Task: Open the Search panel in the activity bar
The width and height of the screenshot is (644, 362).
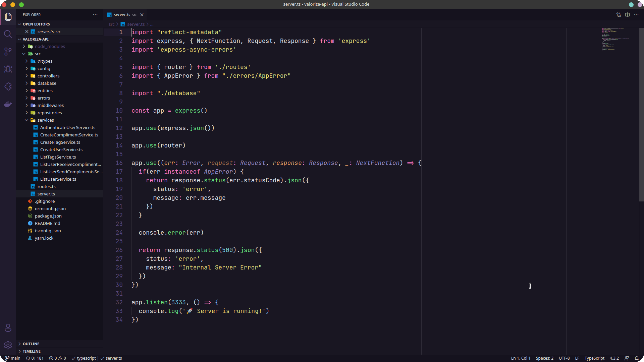Action: [8, 34]
